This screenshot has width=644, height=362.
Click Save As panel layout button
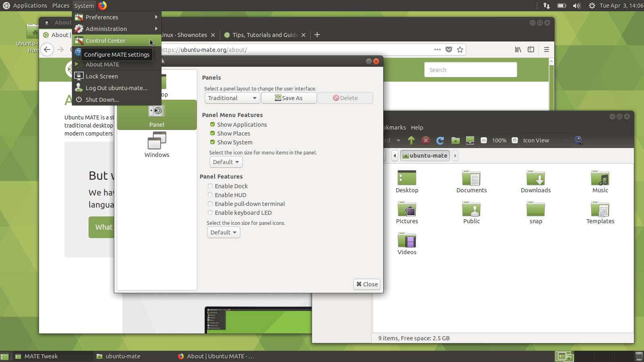(289, 98)
